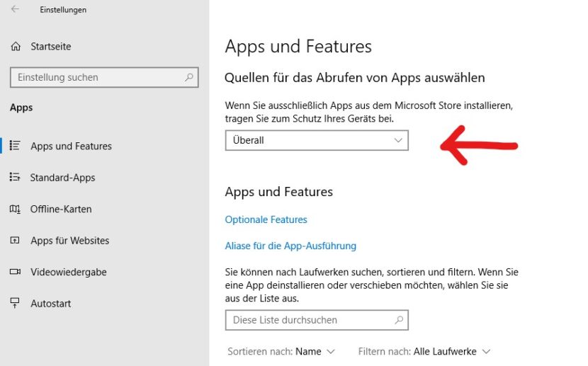Open Standard-Apps page
Screen dimensions: 588x366
tap(62, 177)
